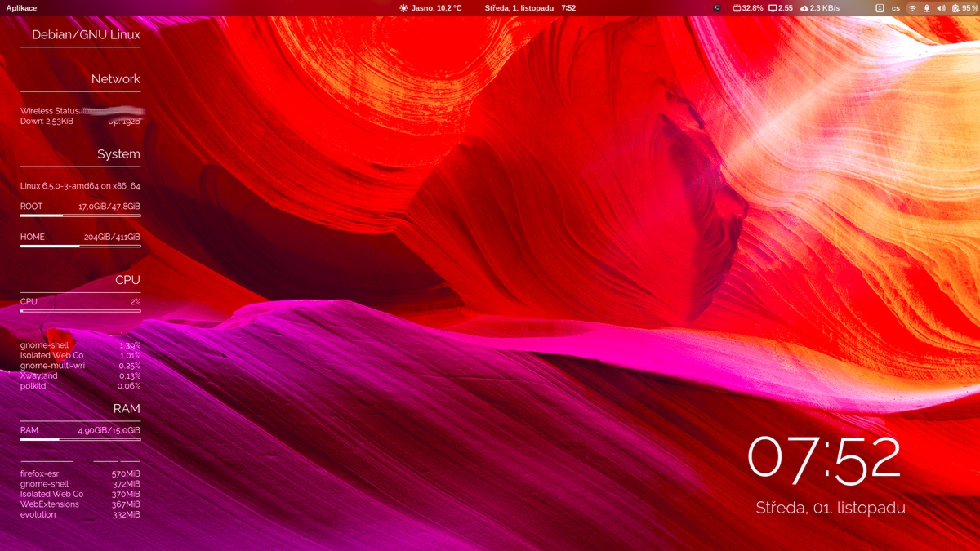Viewport: 980px width, 551px height.
Task: Click the memory usage indicator showing 32.8%
Action: 748,8
